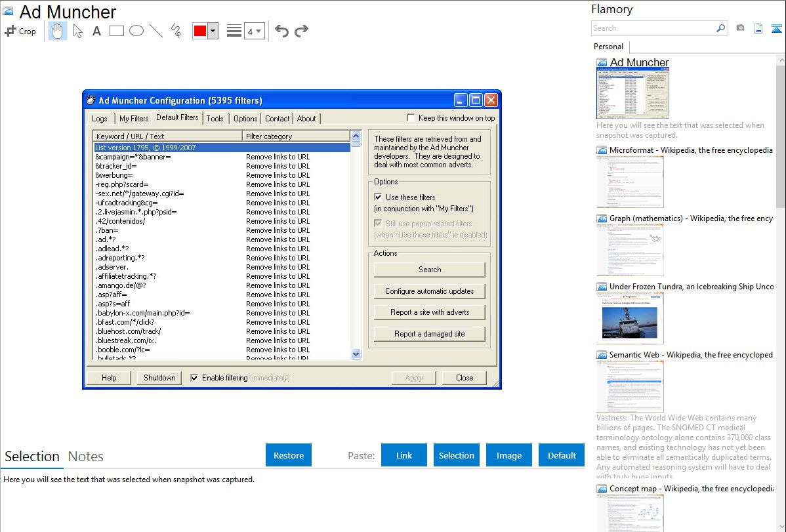786x532 pixels.
Task: Redo the last annotation
Action: click(x=301, y=31)
